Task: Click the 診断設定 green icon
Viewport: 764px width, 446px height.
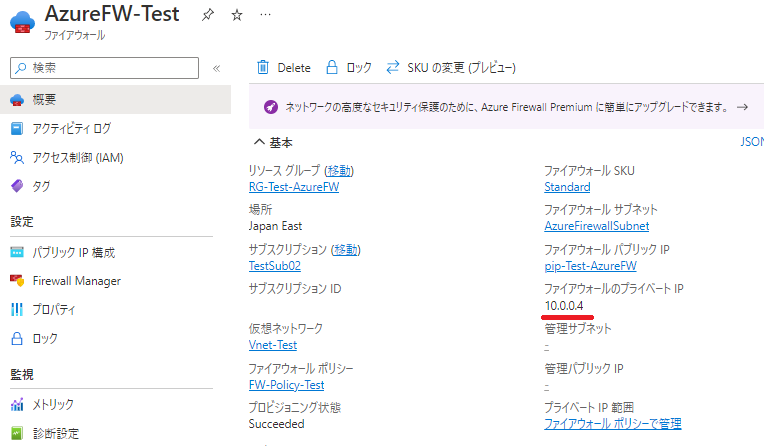Action: coord(17,433)
